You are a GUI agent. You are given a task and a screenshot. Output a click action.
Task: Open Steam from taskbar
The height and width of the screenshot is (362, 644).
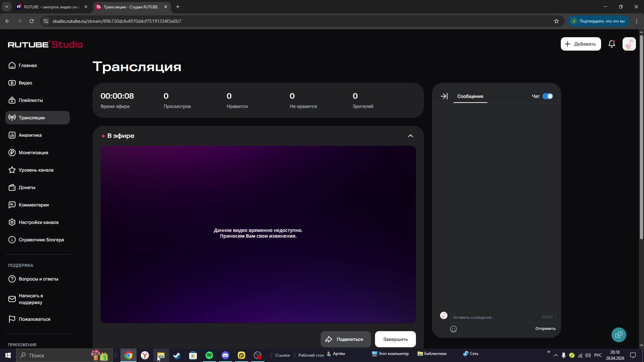177,355
